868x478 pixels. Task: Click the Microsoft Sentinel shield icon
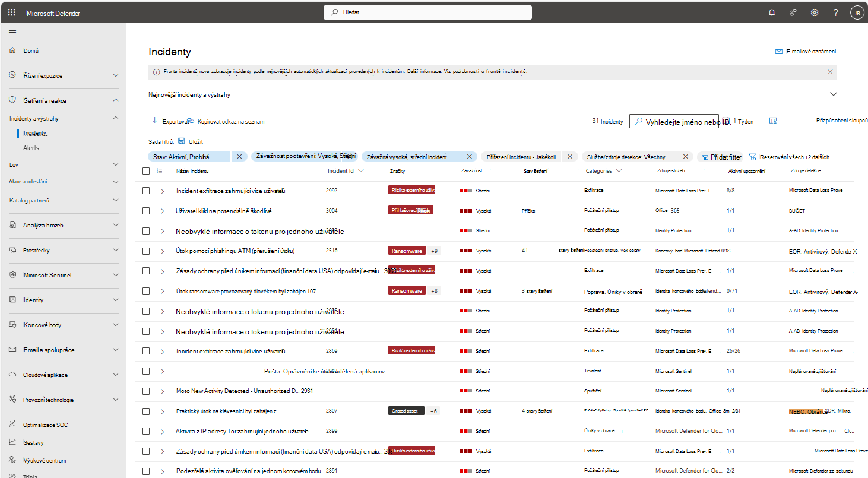pos(13,275)
